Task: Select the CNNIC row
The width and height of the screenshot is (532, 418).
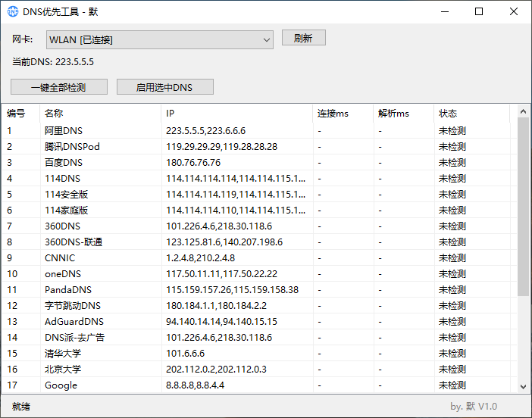Action: pos(259,258)
